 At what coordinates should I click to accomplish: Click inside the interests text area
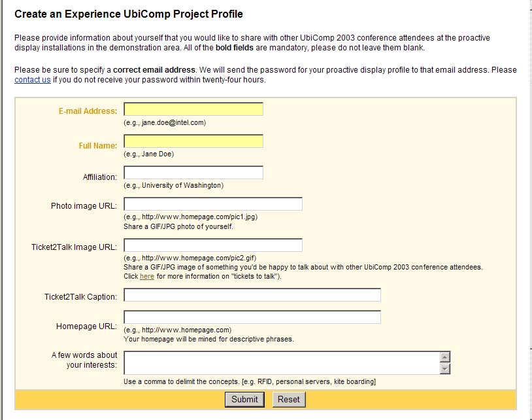pos(281,362)
